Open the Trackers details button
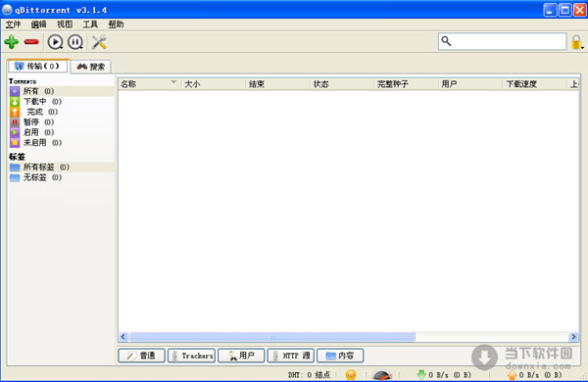The width and height of the screenshot is (588, 382). [191, 356]
